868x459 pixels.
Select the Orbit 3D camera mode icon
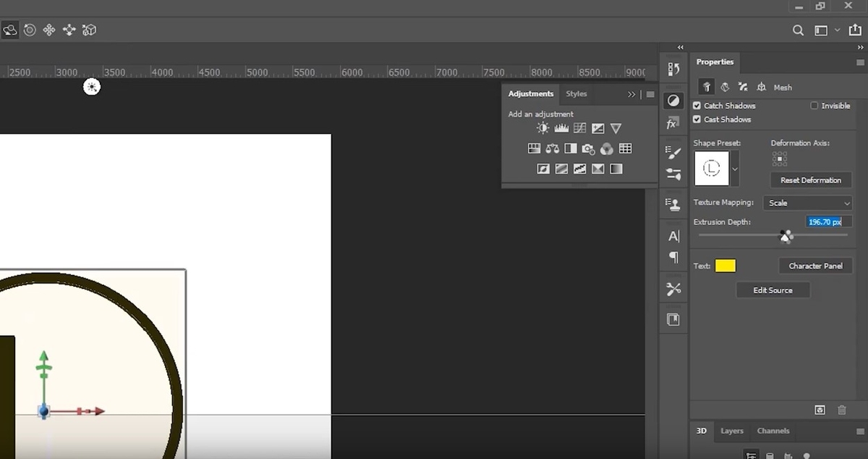pyautogui.click(x=10, y=30)
